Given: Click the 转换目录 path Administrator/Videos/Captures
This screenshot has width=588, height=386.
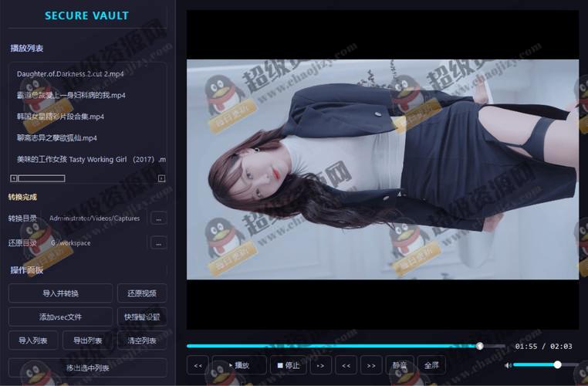Looking at the screenshot, I should pyautogui.click(x=94, y=218).
